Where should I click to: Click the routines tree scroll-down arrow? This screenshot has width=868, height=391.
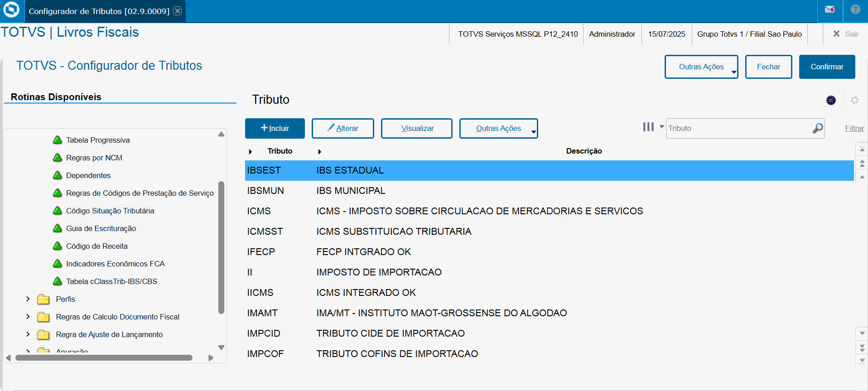click(x=221, y=348)
